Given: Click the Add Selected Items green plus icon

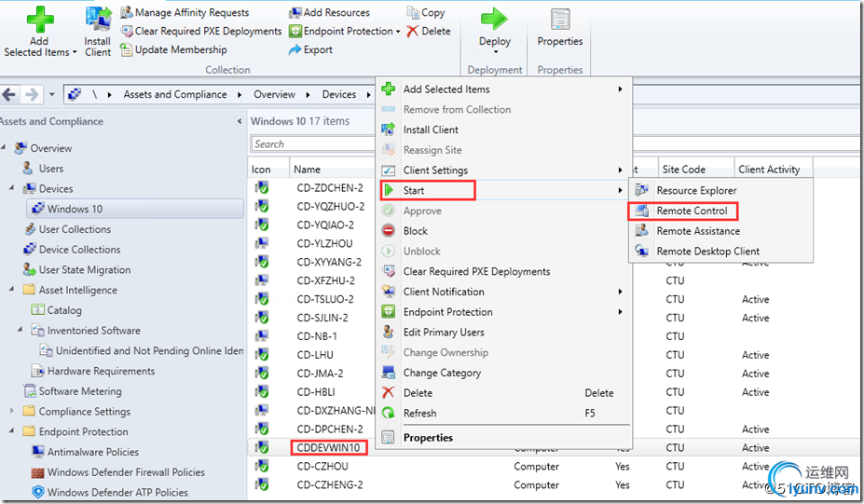Looking at the screenshot, I should point(40,20).
